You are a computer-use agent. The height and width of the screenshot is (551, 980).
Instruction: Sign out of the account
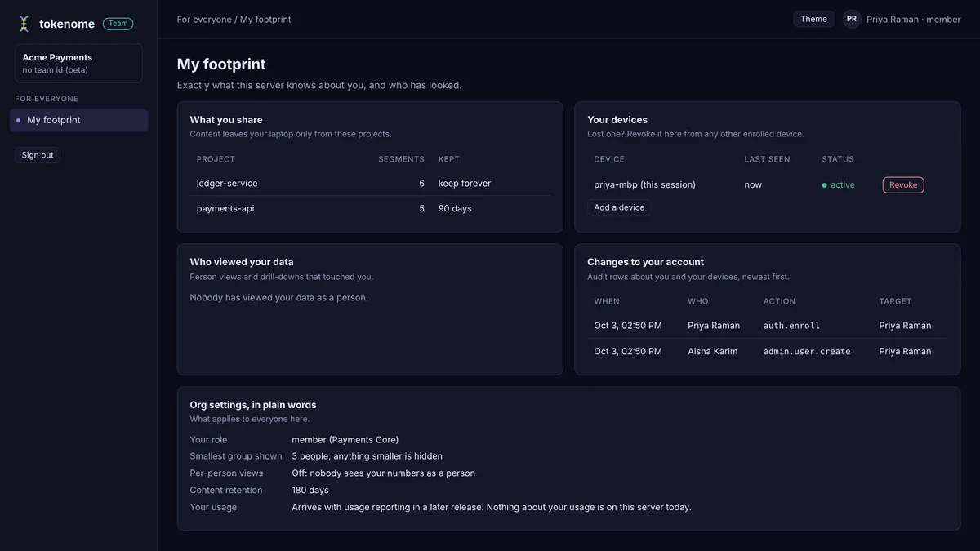pyautogui.click(x=38, y=155)
